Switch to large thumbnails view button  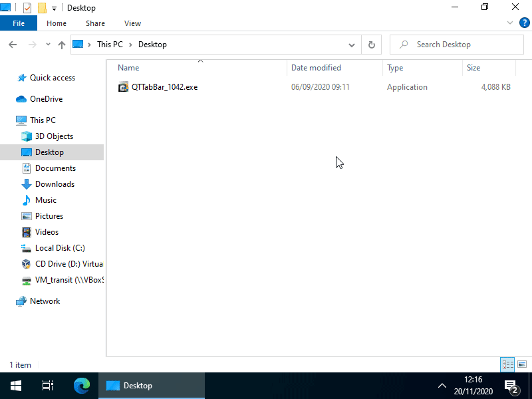pyautogui.click(x=522, y=364)
